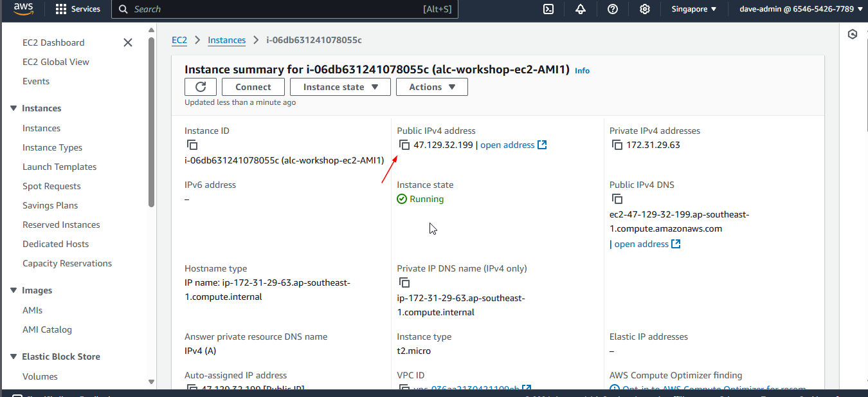Refresh the instance summary
Image resolution: width=868 pixels, height=397 pixels.
[201, 87]
